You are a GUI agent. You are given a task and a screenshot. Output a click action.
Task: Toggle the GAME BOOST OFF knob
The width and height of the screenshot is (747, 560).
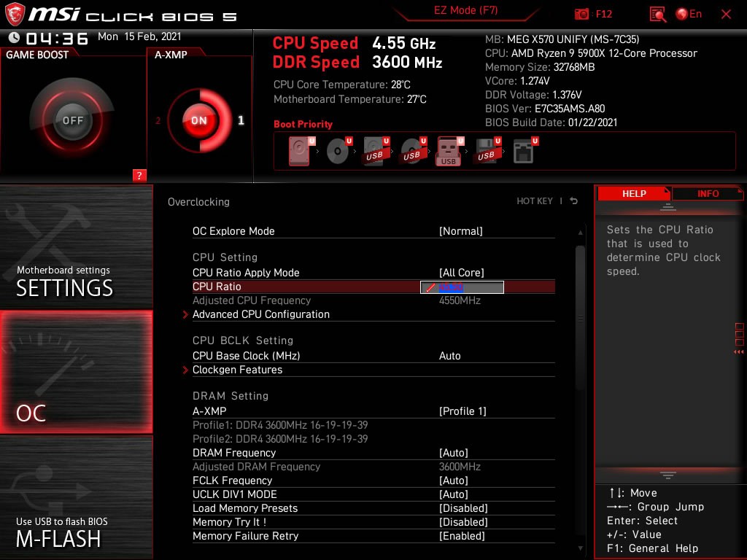click(x=72, y=120)
